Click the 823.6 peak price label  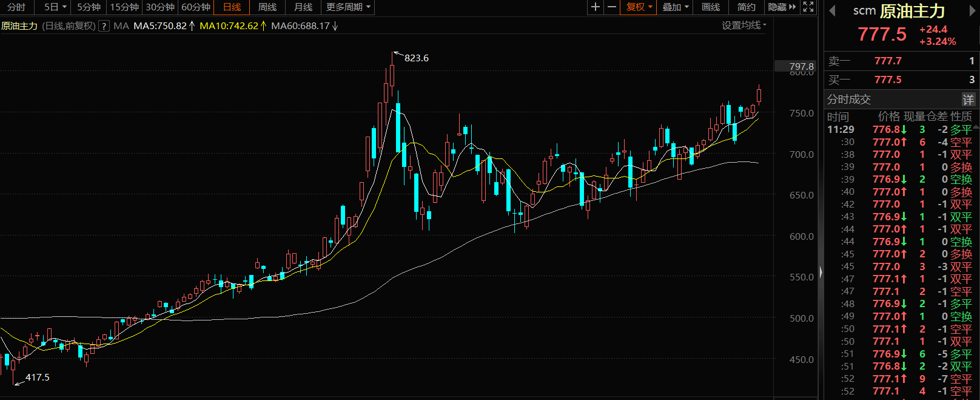417,58
